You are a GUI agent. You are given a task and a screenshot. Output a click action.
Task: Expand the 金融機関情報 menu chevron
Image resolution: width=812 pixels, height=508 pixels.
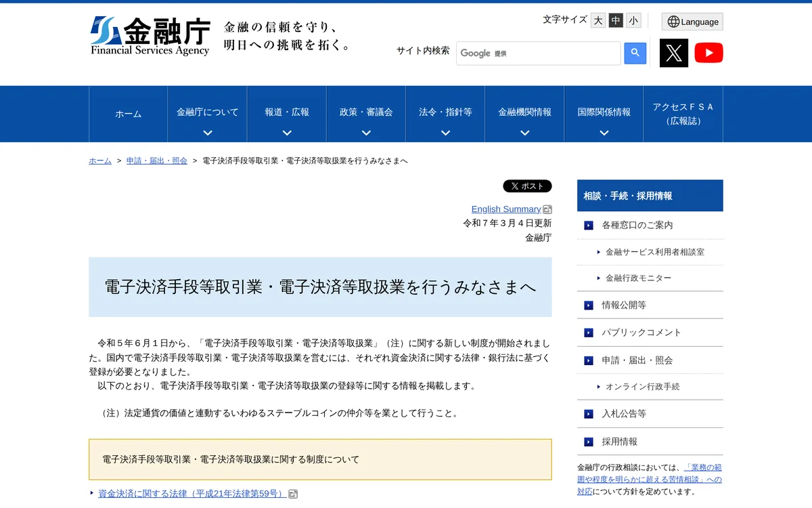coord(525,133)
